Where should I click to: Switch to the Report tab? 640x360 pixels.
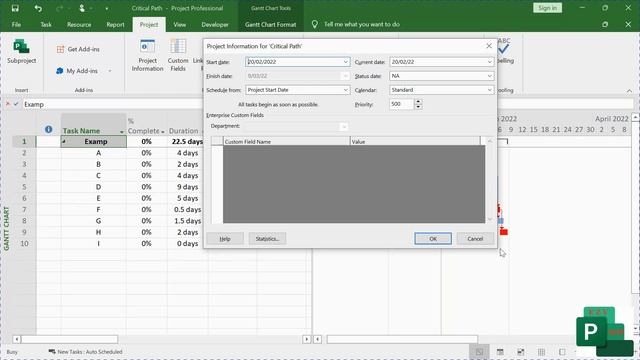pos(115,24)
